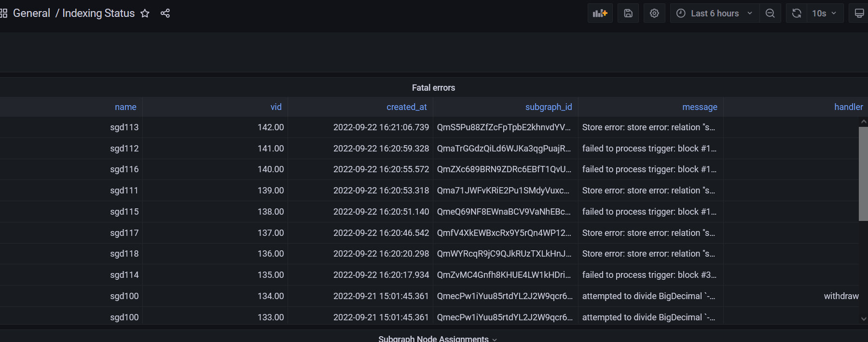Share the dashboard via share icon
This screenshot has height=342, width=868.
point(165,13)
